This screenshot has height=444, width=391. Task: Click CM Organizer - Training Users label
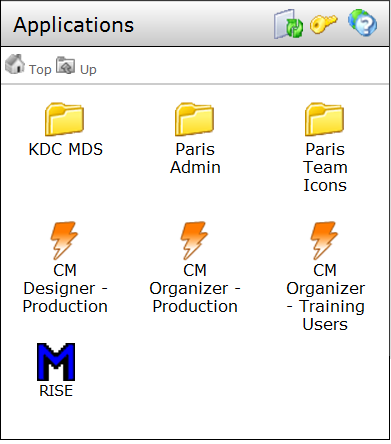click(325, 297)
